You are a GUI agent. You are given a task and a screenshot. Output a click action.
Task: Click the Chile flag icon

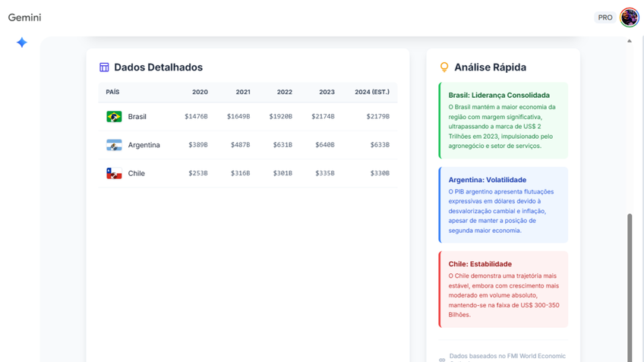click(114, 173)
